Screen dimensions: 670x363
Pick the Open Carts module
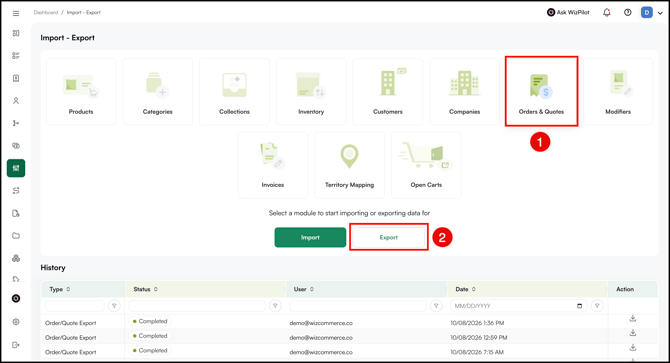coord(426,165)
